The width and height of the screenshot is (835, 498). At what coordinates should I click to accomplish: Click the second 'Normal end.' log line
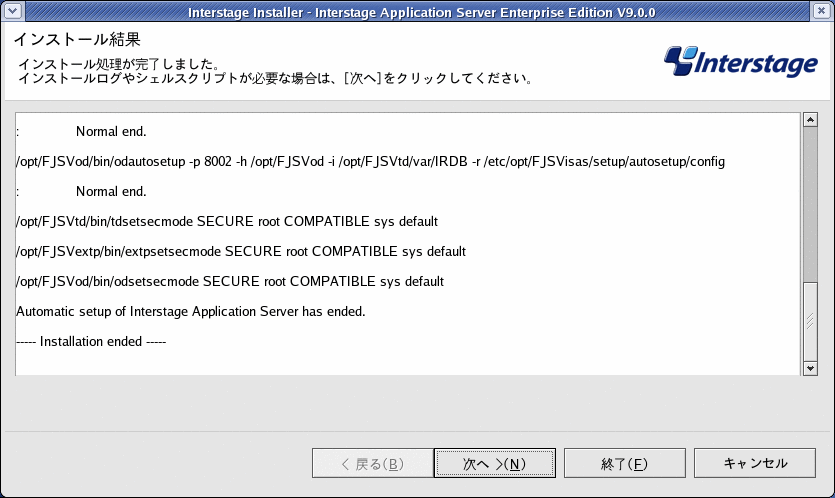111,191
